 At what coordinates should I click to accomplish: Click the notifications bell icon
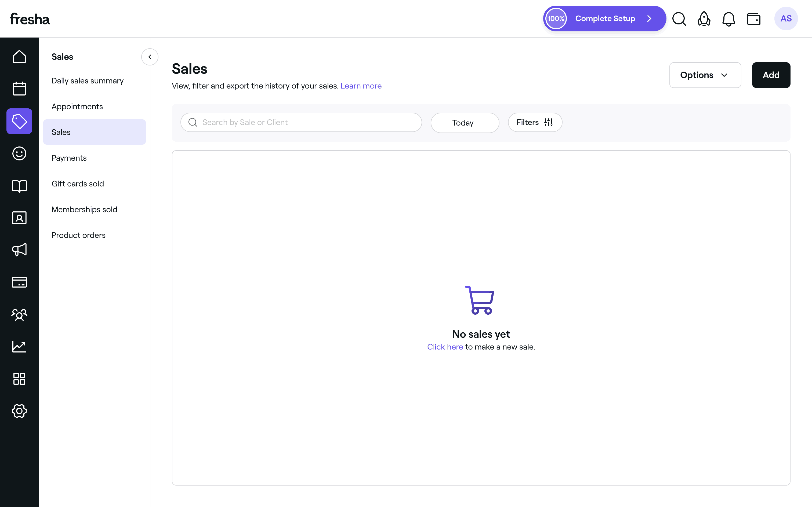point(728,19)
